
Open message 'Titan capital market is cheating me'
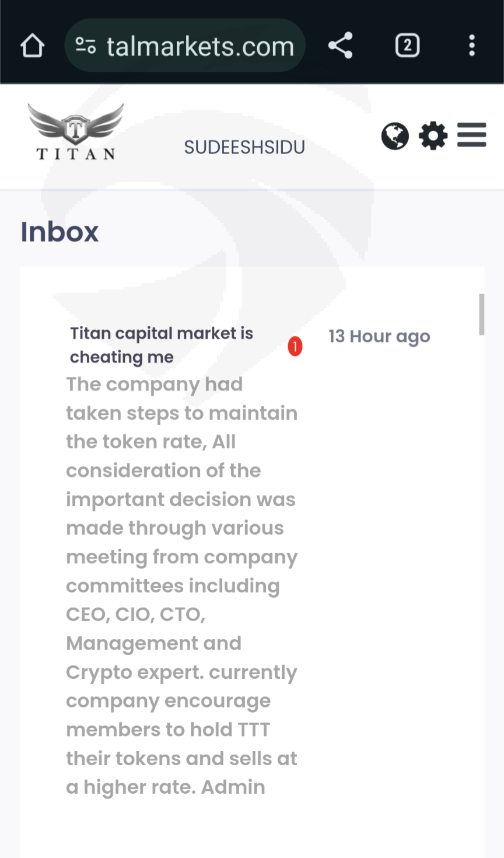161,345
